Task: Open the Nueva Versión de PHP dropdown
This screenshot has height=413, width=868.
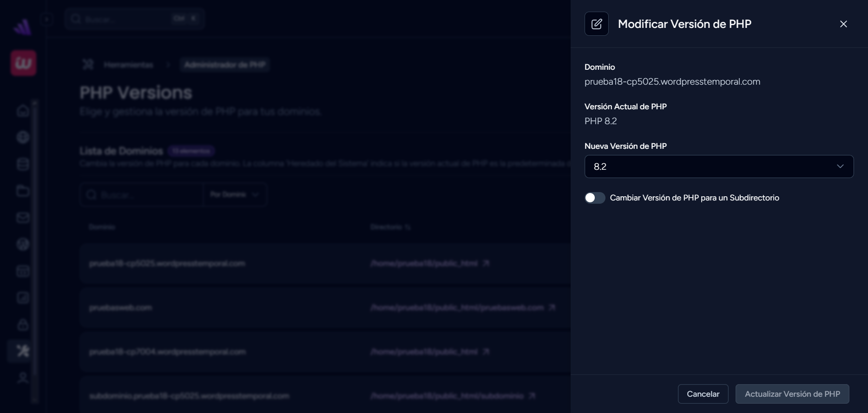Action: (718, 167)
